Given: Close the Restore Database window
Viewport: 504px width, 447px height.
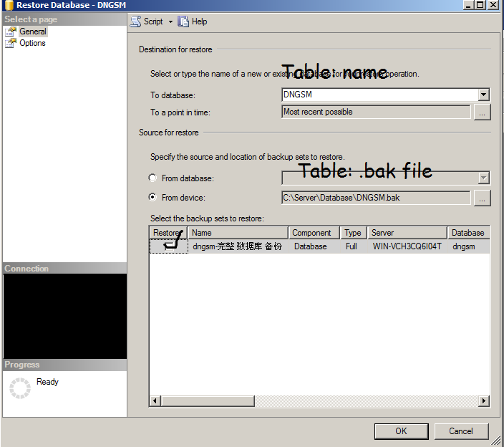Looking at the screenshot, I should tap(493, 5).
